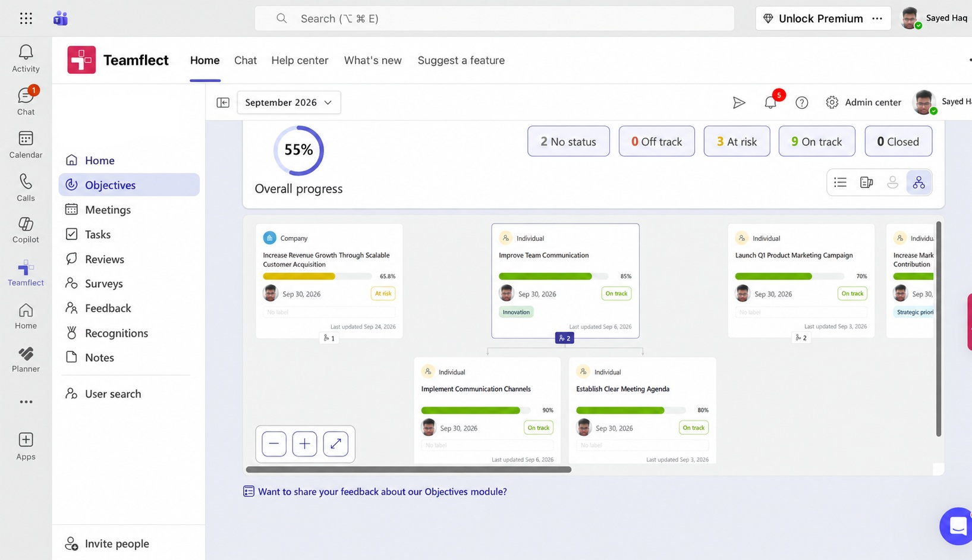
Task: Click progress bar of Implement Communication Channels
Action: [476, 410]
